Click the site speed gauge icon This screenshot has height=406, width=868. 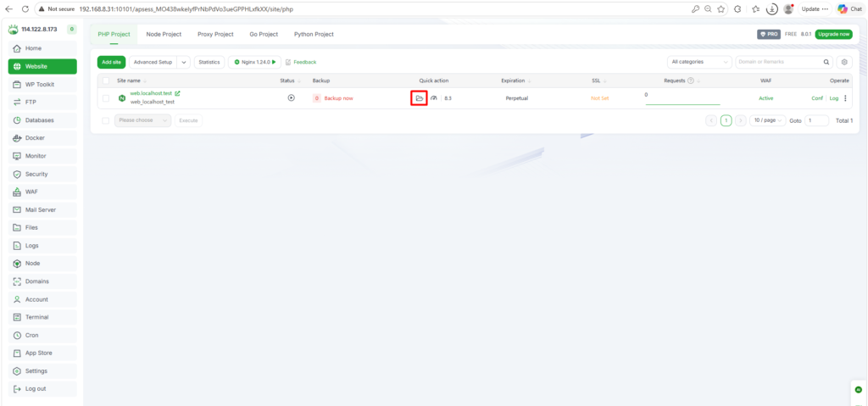[433, 98]
